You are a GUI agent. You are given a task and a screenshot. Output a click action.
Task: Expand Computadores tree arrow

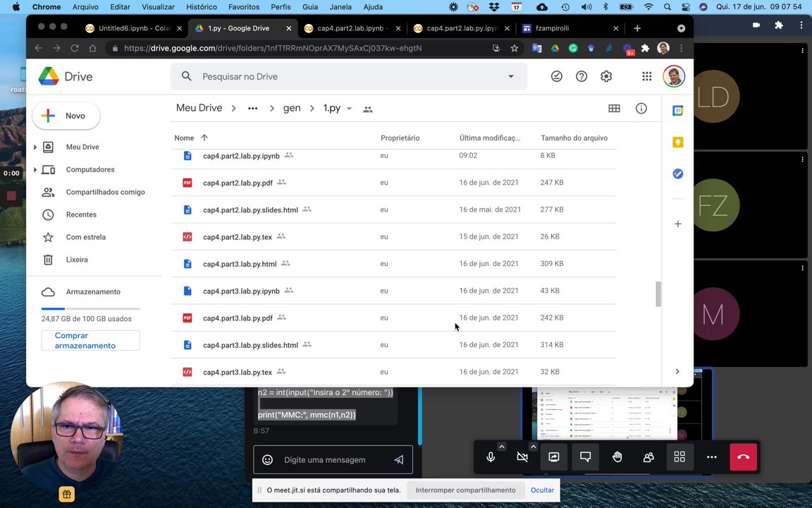click(35, 169)
